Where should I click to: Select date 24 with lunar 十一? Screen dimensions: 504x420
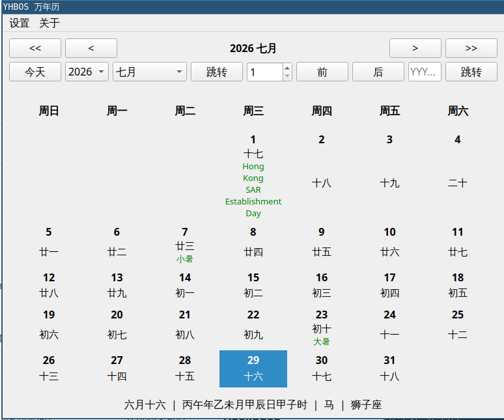[389, 328]
